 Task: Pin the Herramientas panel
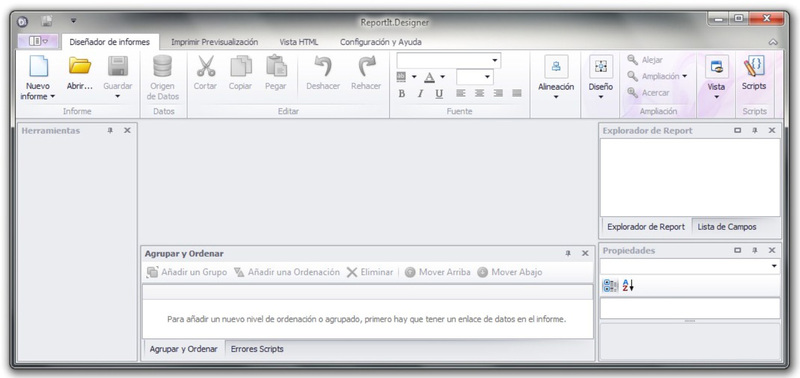pos(110,131)
